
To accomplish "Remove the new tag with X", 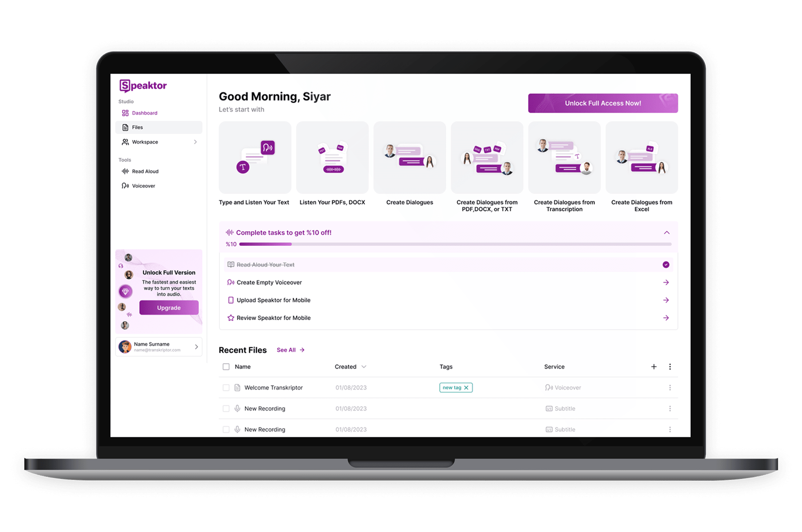I will (466, 388).
